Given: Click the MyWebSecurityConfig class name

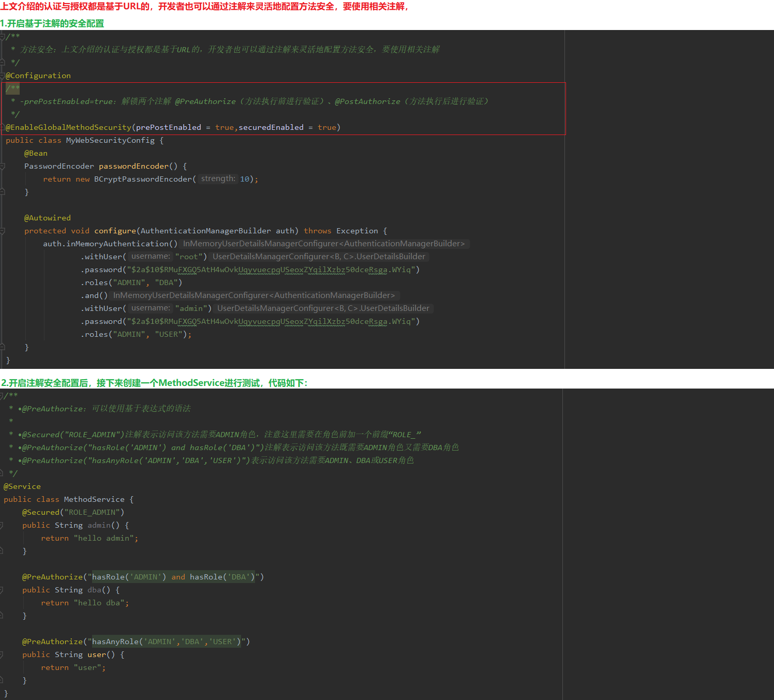Looking at the screenshot, I should tap(110, 140).
